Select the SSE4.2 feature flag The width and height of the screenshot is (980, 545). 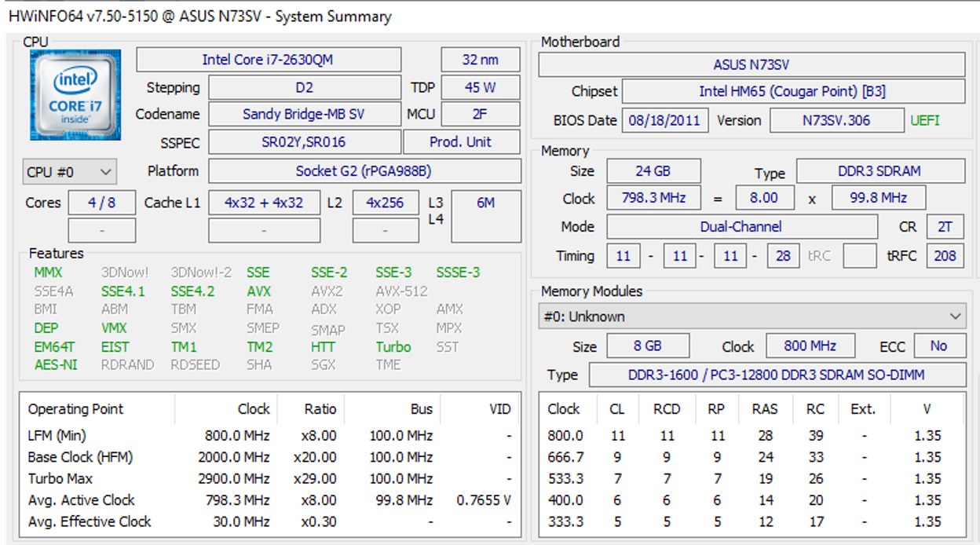point(192,291)
